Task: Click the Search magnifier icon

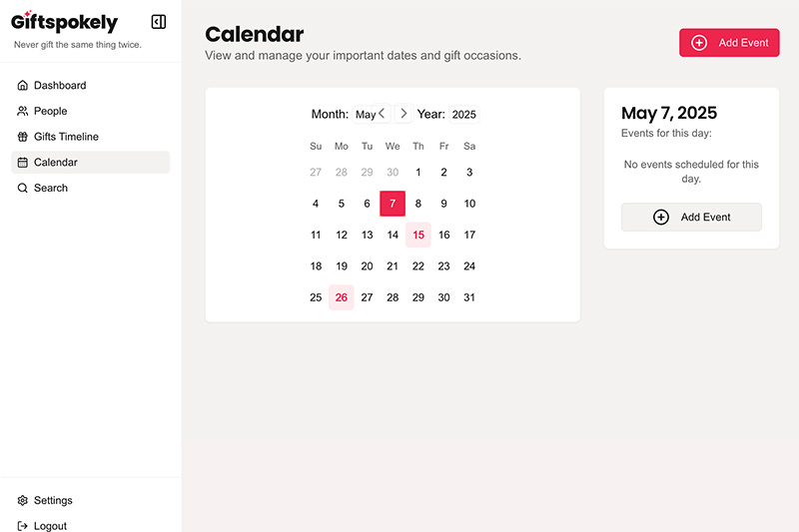Action: 22,188
